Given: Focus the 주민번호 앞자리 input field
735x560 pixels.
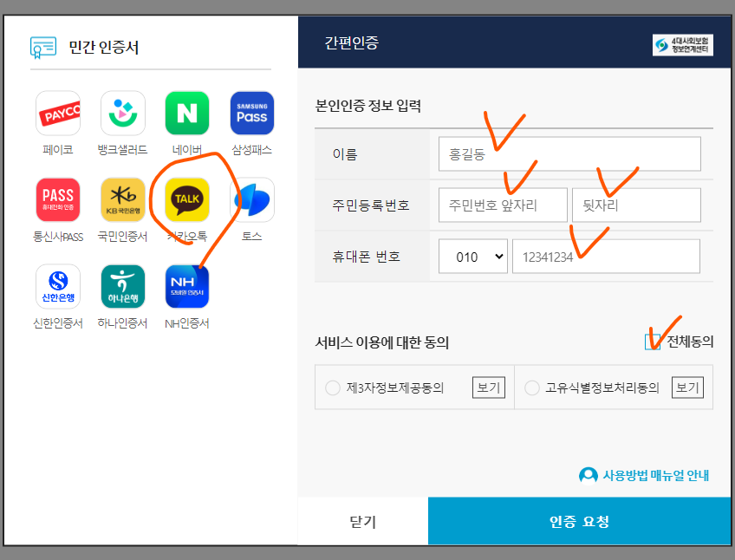Looking at the screenshot, I should [503, 205].
